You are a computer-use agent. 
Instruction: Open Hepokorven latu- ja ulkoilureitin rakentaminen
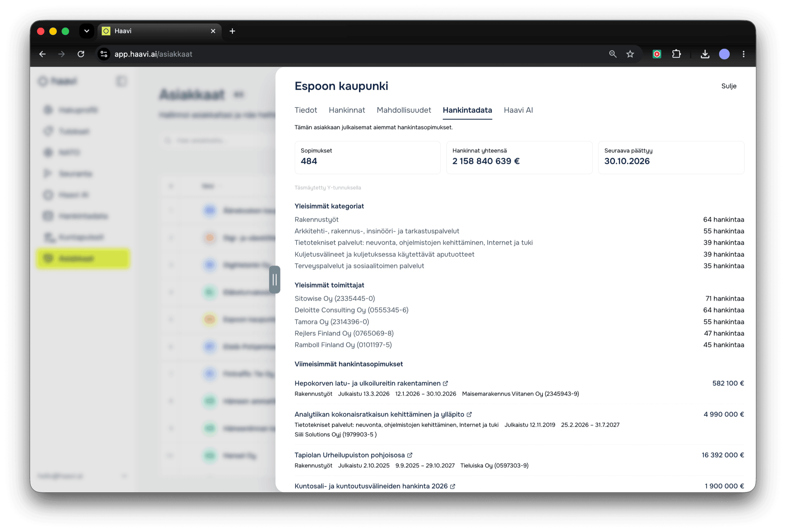tap(367, 383)
